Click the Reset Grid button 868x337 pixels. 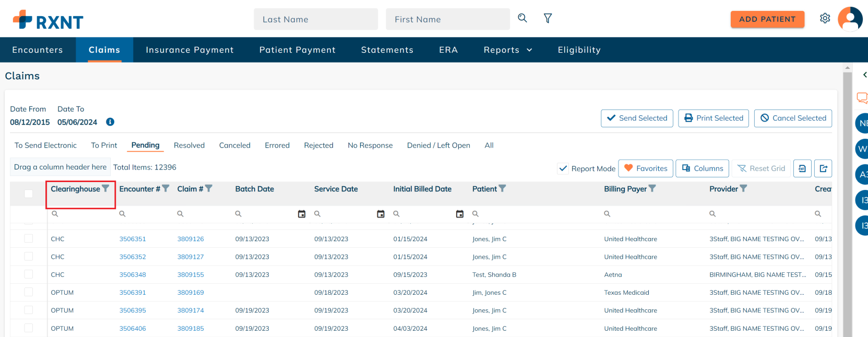coord(761,168)
